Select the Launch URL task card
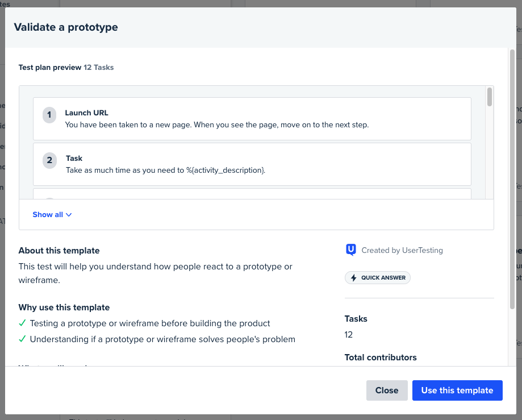The height and width of the screenshot is (420, 522). pyautogui.click(x=252, y=119)
